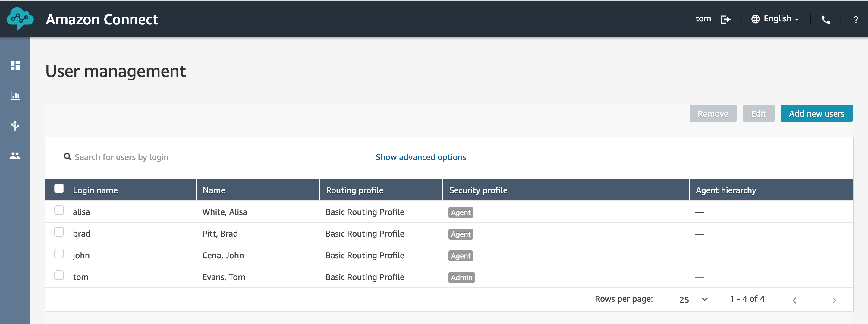Sort by Agent hierarchy column header
868x324 pixels.
(726, 190)
